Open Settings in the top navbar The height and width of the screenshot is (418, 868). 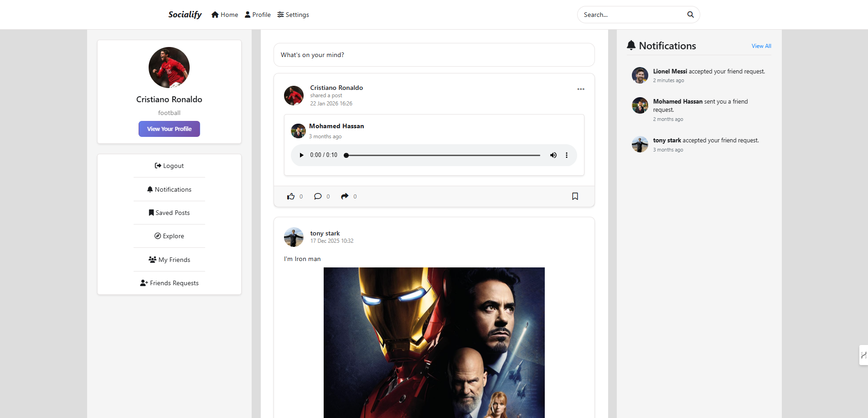[293, 15]
